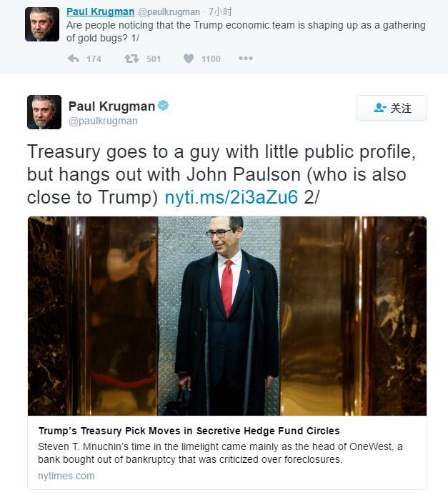
Task: Click nytimes.com source on the card
Action: tap(66, 476)
